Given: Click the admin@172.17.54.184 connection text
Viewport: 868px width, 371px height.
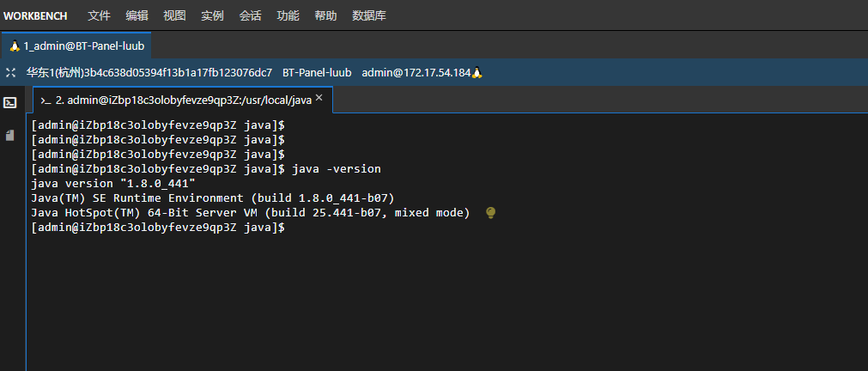Looking at the screenshot, I should [416, 72].
